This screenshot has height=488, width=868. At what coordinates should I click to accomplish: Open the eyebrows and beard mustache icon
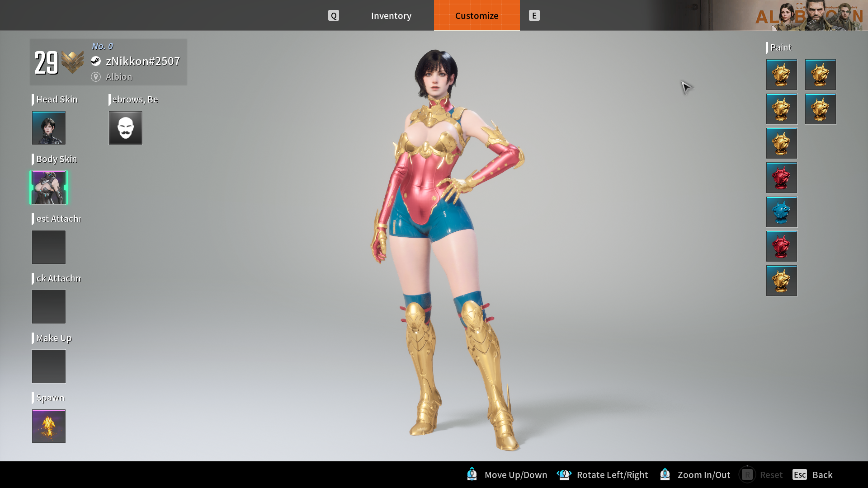[x=126, y=128]
